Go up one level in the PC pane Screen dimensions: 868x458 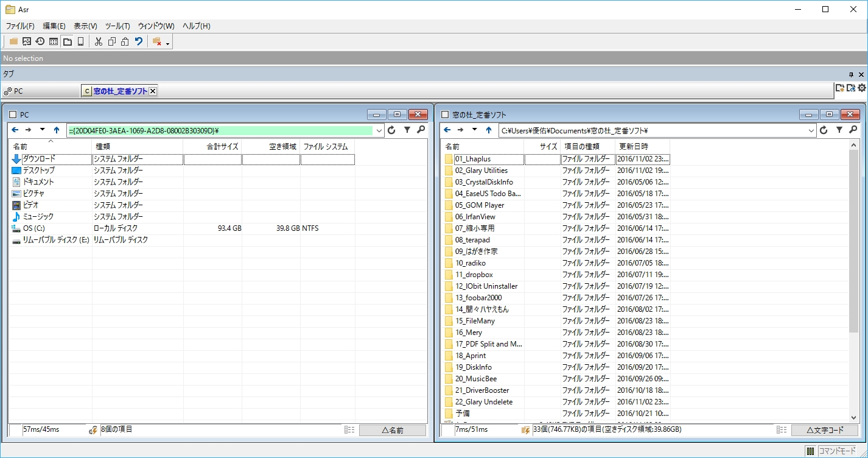(x=57, y=130)
